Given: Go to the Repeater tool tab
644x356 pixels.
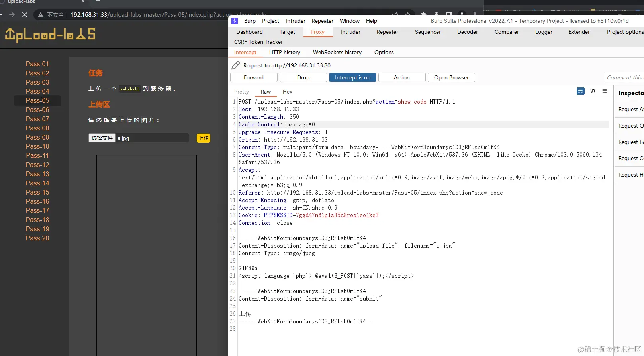Looking at the screenshot, I should [x=388, y=32].
